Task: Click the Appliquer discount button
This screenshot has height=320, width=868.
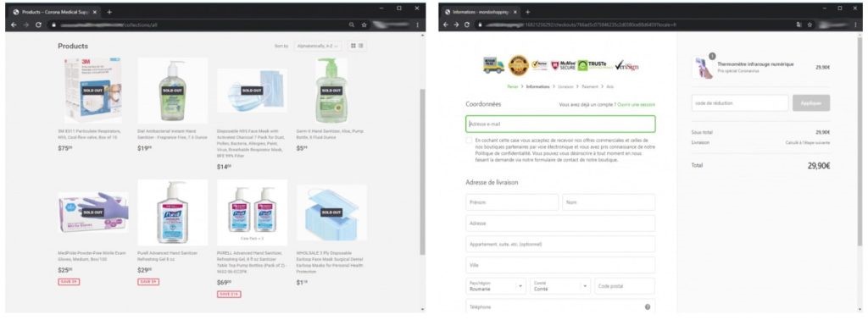Action: click(x=811, y=102)
